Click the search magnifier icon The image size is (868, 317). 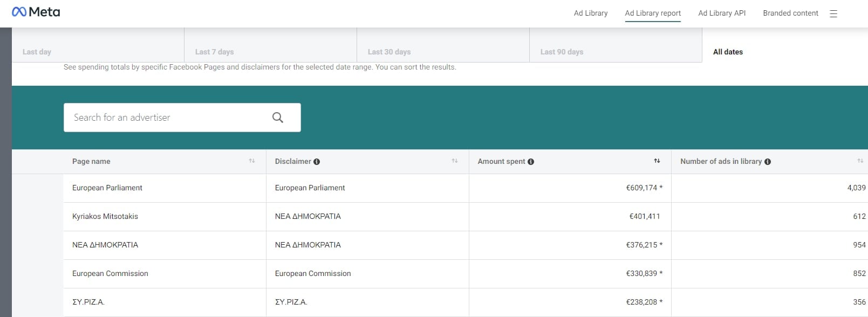point(278,118)
